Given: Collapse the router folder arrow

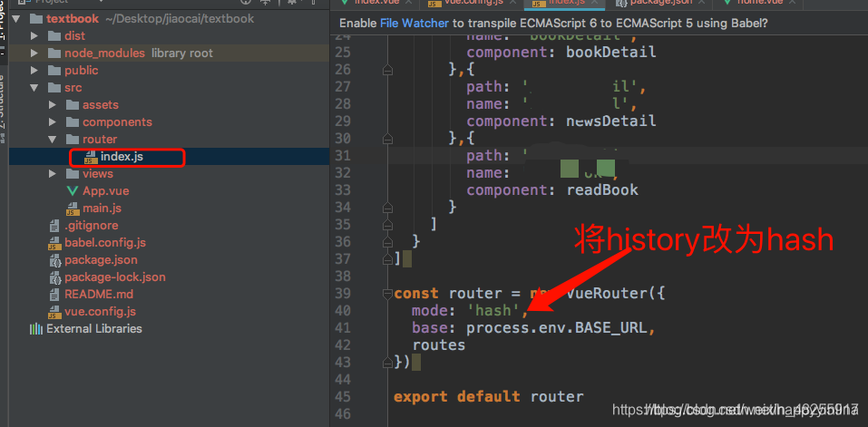Looking at the screenshot, I should 53,139.
